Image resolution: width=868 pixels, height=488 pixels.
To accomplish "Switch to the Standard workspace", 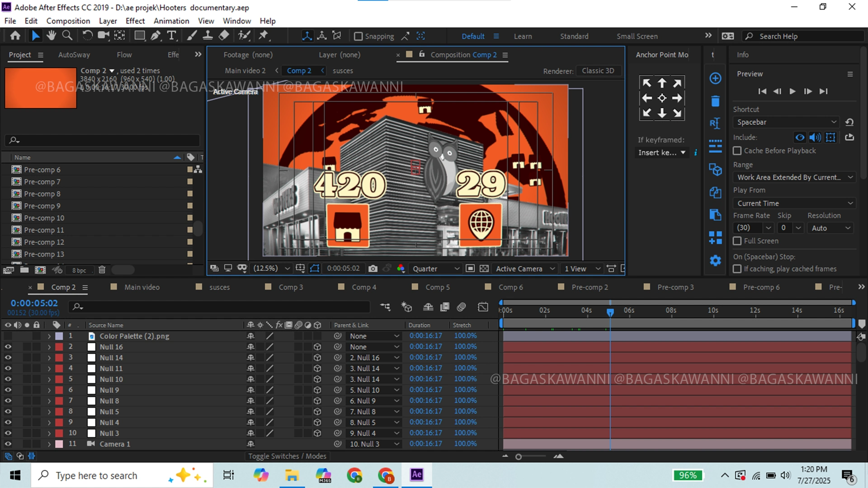I will (x=574, y=36).
